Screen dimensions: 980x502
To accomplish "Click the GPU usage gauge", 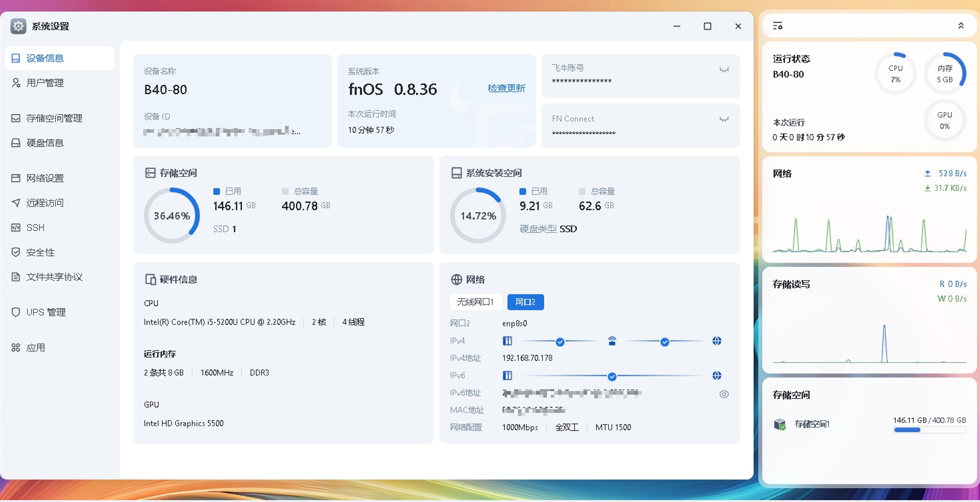I will click(x=944, y=121).
